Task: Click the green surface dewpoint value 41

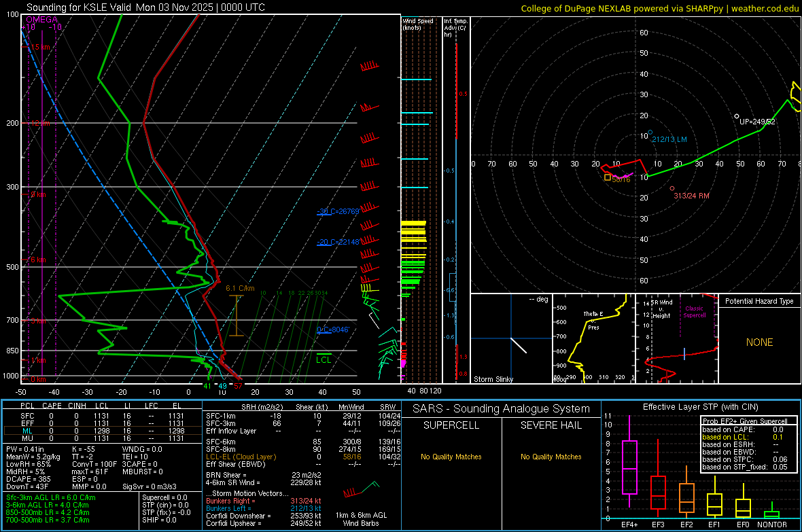Action: coord(207,386)
